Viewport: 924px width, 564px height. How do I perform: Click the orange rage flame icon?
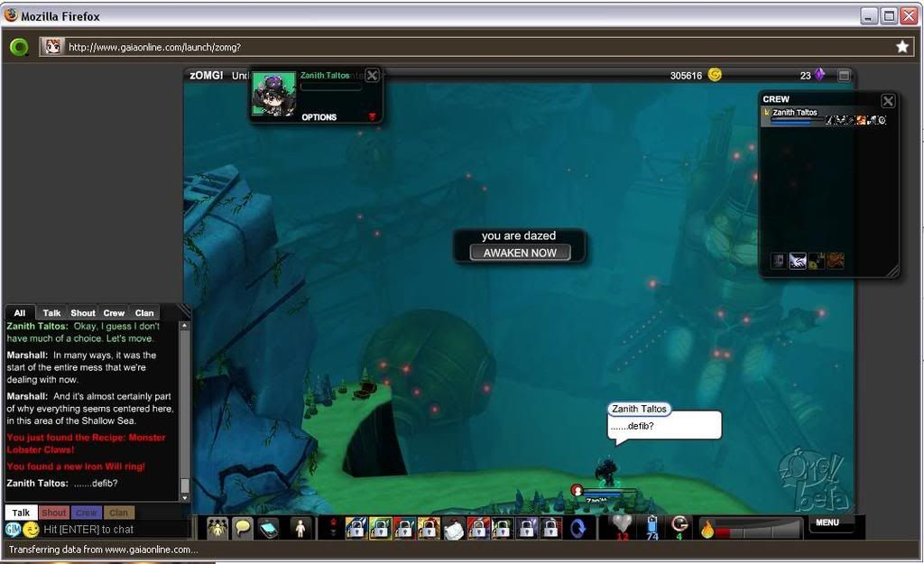(x=707, y=529)
